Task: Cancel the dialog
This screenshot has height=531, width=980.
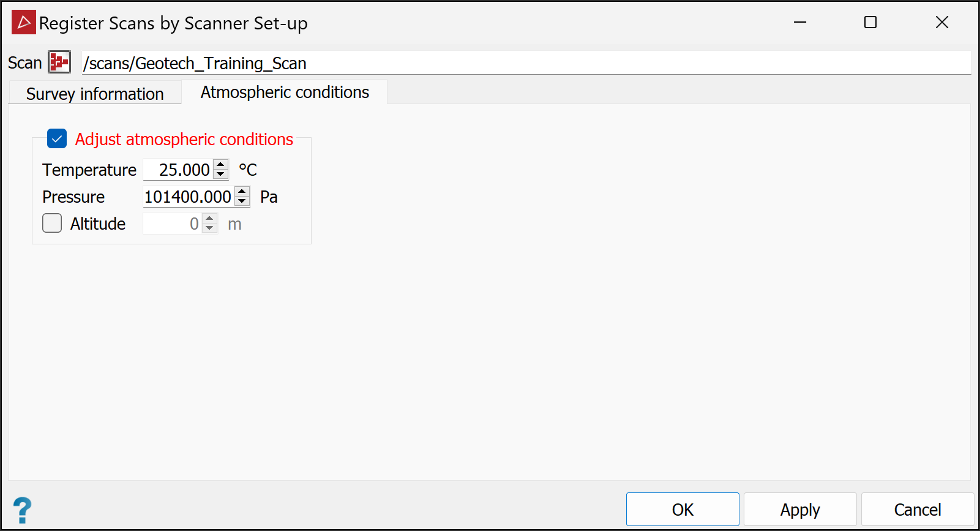Action: 918,510
